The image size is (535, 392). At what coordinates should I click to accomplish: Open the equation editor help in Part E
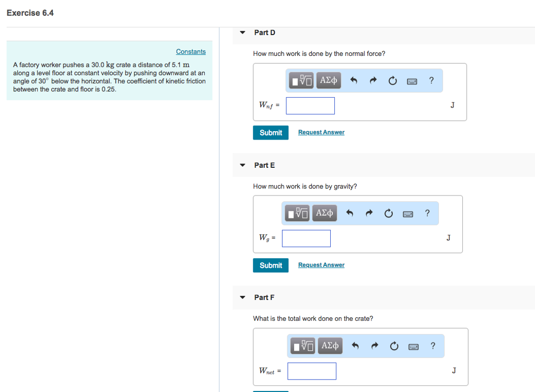(427, 213)
